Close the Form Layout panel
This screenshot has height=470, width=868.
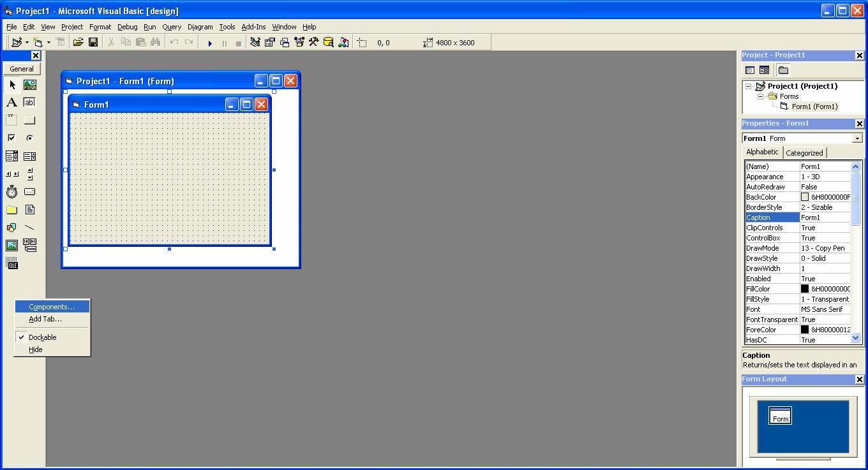859,379
